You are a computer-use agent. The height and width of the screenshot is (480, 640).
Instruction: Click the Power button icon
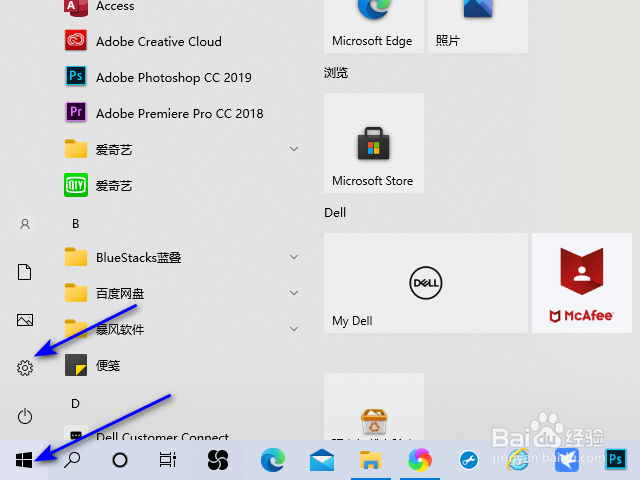point(25,416)
